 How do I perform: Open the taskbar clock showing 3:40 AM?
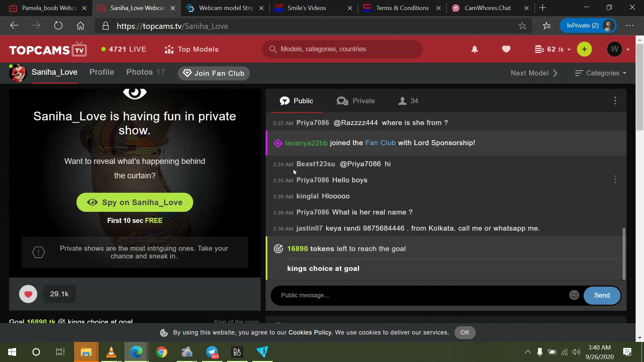pyautogui.click(x=599, y=352)
